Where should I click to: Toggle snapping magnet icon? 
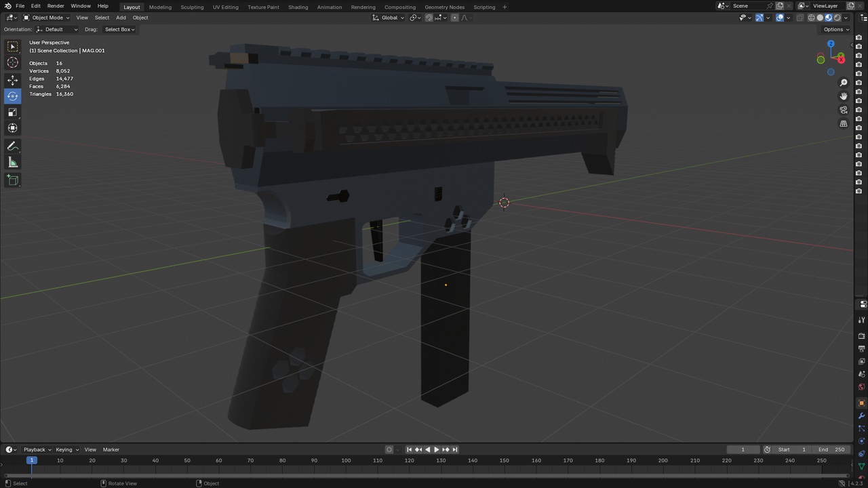click(x=429, y=18)
